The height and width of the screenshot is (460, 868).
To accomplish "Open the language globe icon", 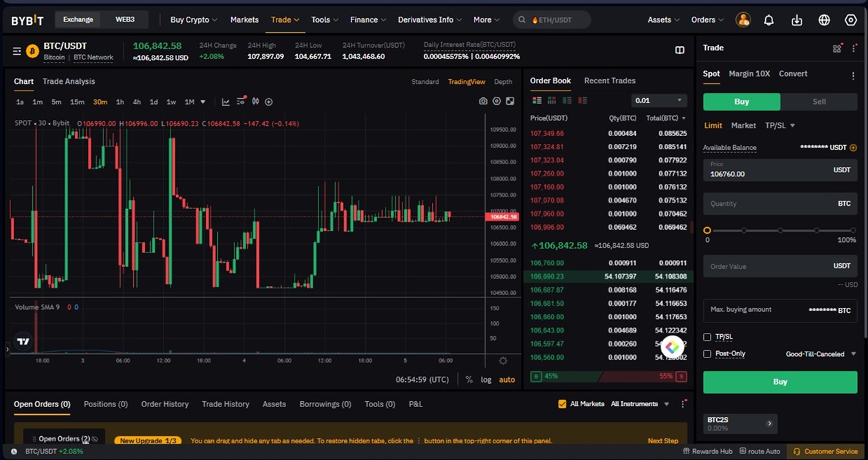I will click(824, 20).
